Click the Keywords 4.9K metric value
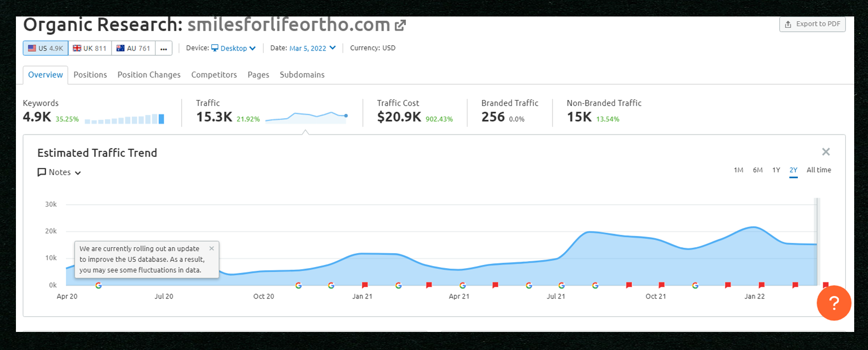The width and height of the screenshot is (868, 350). point(37,117)
